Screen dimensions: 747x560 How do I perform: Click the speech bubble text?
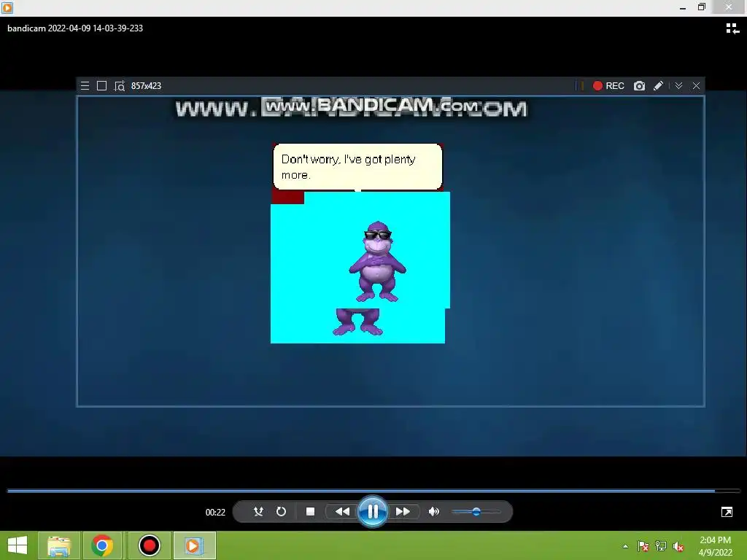pyautogui.click(x=348, y=167)
